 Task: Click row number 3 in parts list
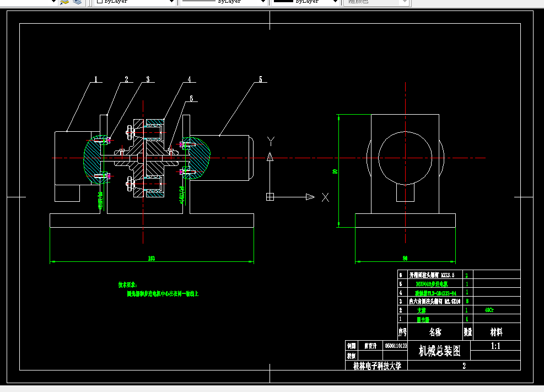click(x=401, y=302)
